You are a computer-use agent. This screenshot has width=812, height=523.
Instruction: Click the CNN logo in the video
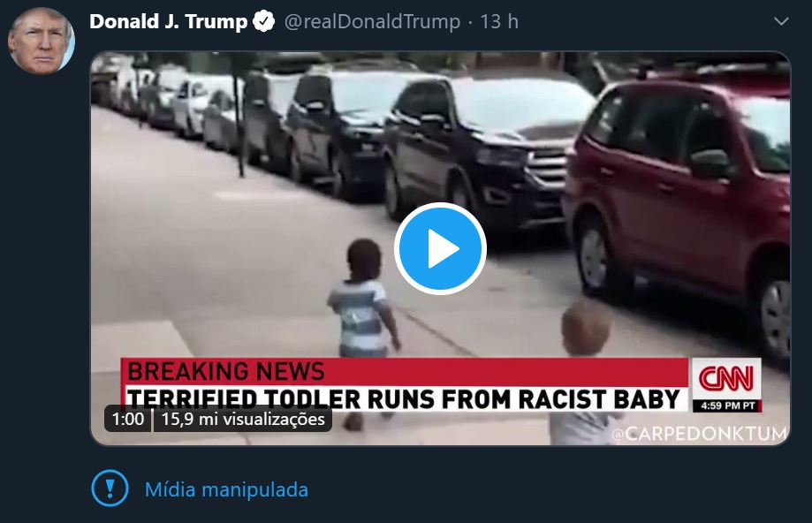coord(726,378)
